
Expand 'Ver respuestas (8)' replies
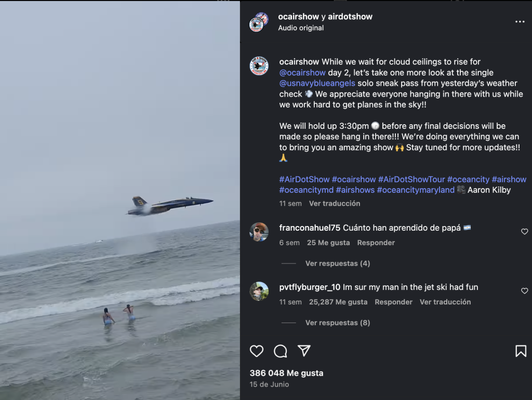click(337, 323)
